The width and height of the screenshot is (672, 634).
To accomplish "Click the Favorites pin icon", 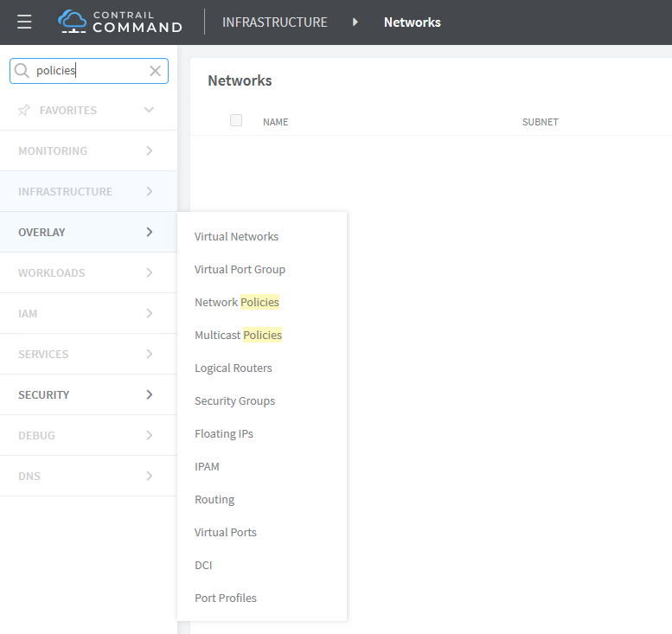I will click(24, 110).
